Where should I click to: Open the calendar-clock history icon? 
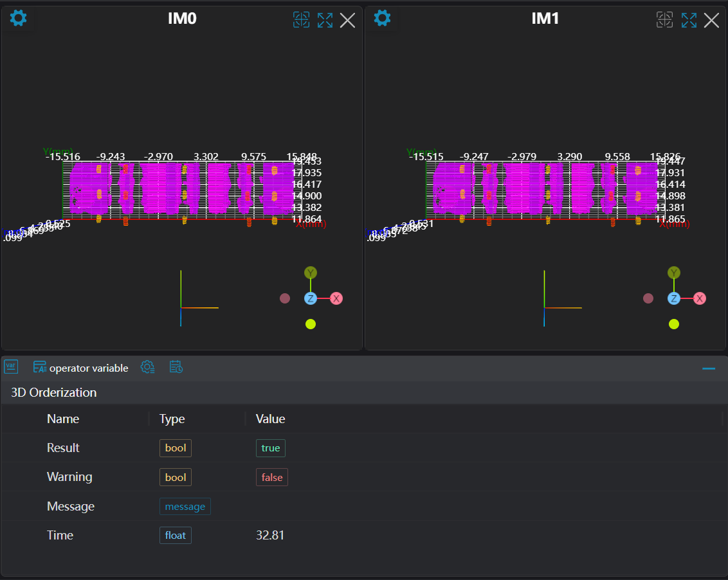(176, 367)
